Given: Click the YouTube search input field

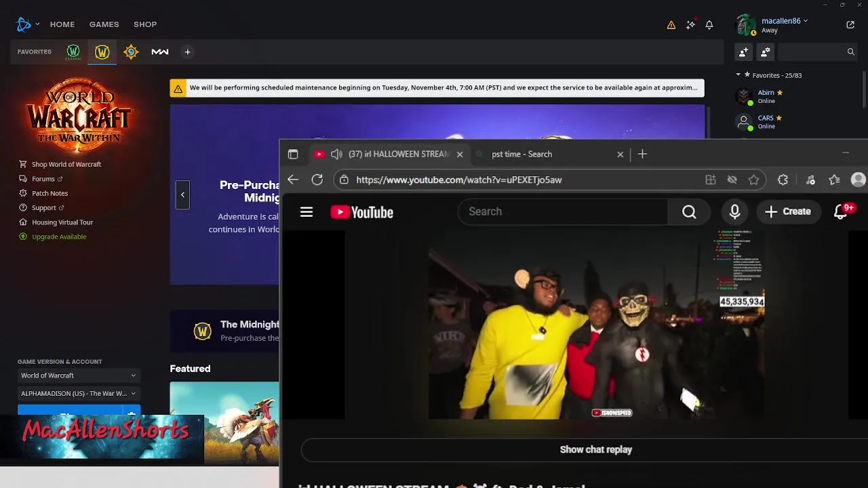Looking at the screenshot, I should tap(563, 211).
